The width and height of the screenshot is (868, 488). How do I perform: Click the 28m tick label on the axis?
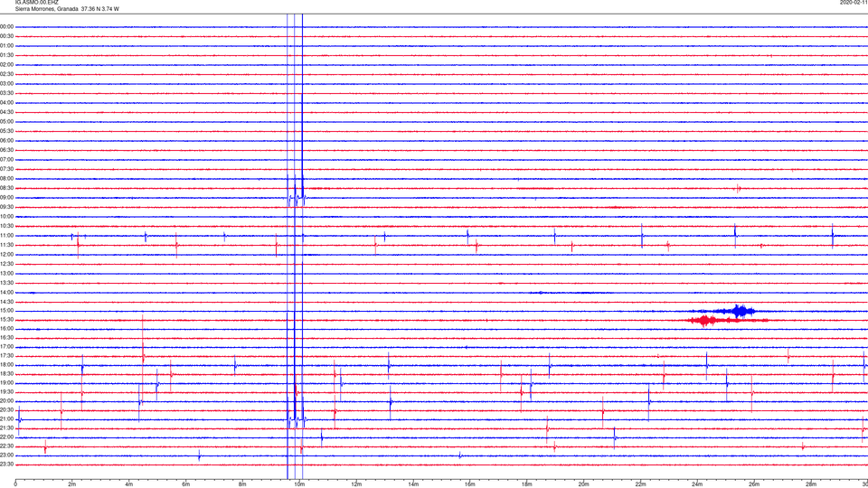(x=811, y=484)
